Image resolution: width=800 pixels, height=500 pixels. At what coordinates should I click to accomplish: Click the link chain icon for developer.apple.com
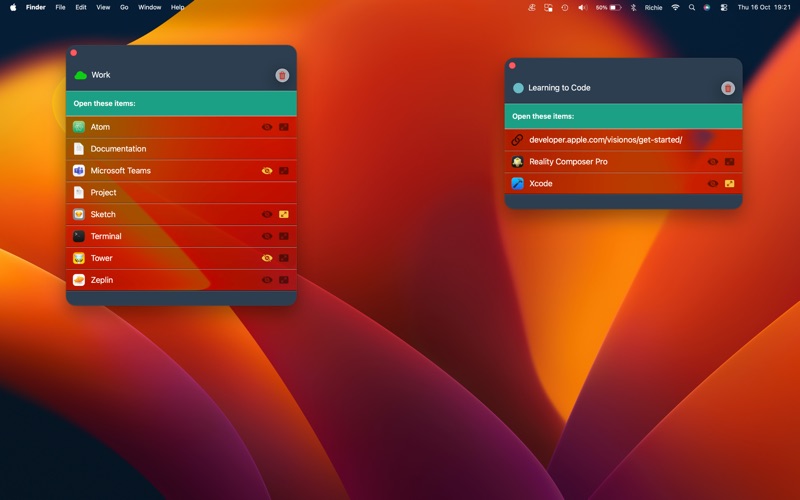pyautogui.click(x=517, y=140)
